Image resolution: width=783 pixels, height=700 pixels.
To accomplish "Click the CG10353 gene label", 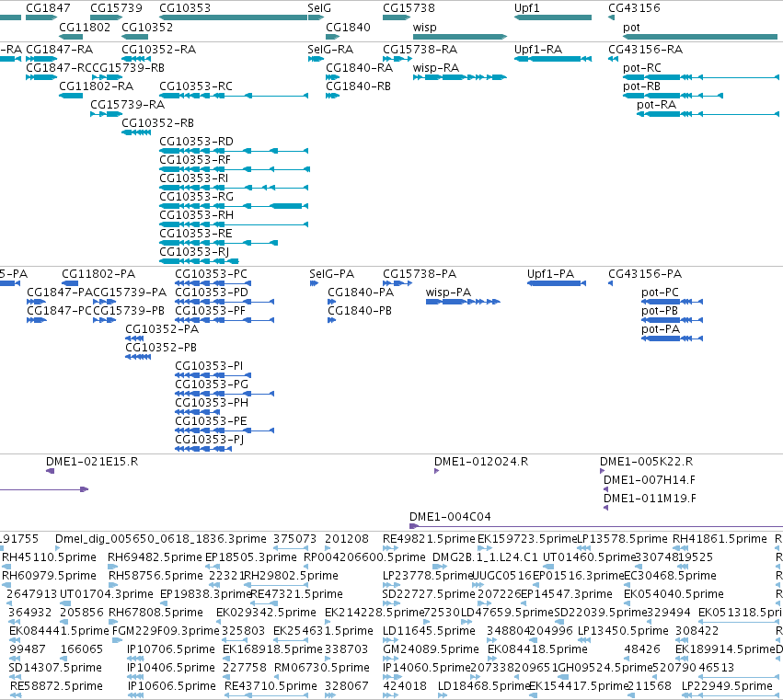I will click(185, 8).
